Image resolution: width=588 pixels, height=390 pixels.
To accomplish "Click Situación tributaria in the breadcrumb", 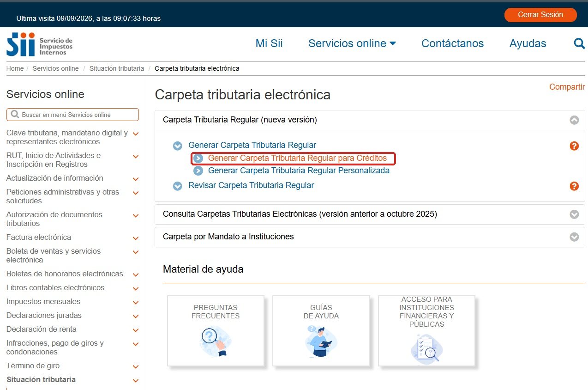I will 117,68.
